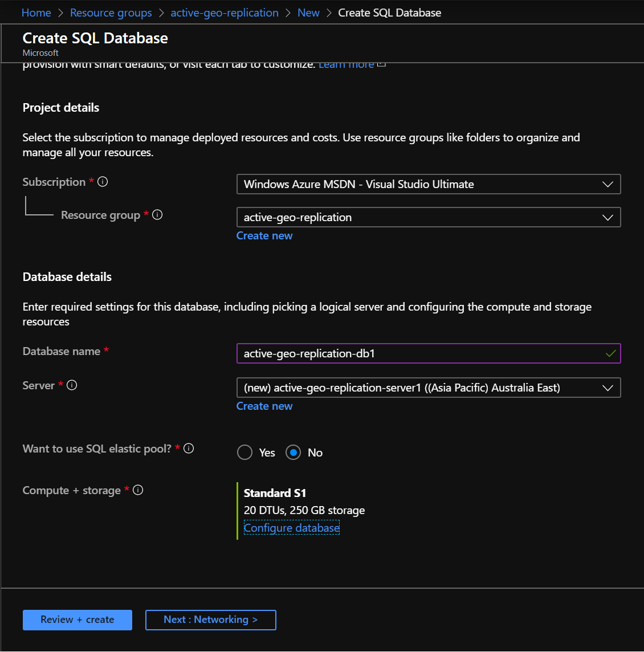Click the green validation checkmark on database name
The width and height of the screenshot is (644, 652).
[x=612, y=353]
